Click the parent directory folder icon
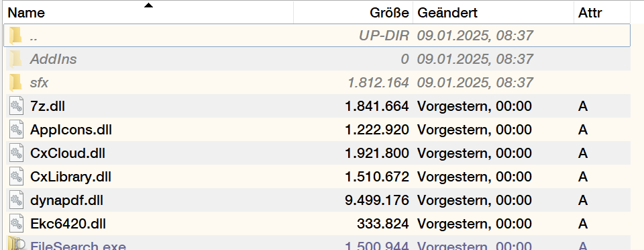 click(15, 36)
